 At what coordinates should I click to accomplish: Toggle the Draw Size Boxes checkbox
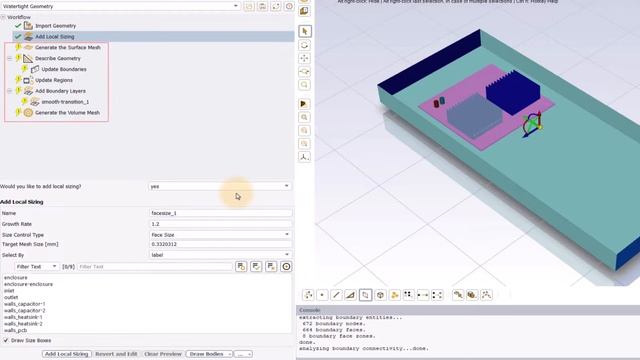coord(6,340)
